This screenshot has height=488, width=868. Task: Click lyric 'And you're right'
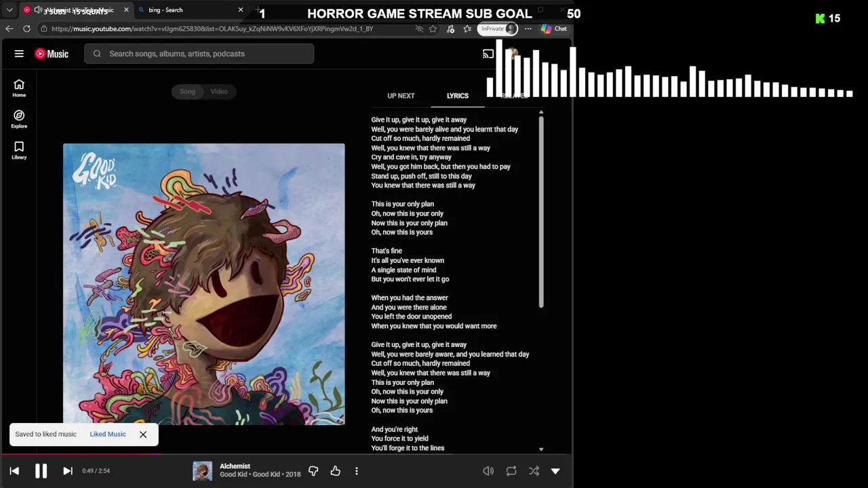click(x=395, y=429)
